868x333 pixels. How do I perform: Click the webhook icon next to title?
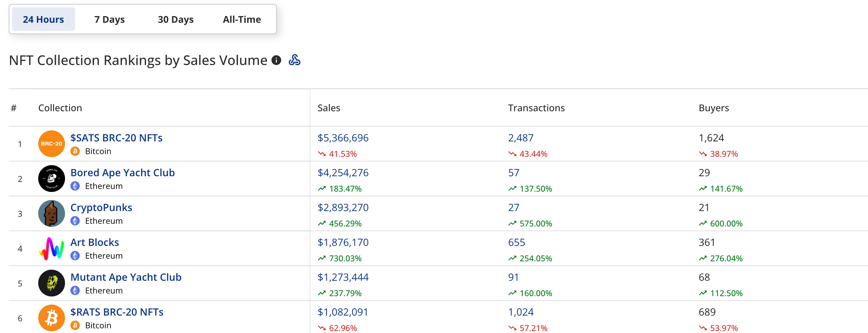point(294,60)
